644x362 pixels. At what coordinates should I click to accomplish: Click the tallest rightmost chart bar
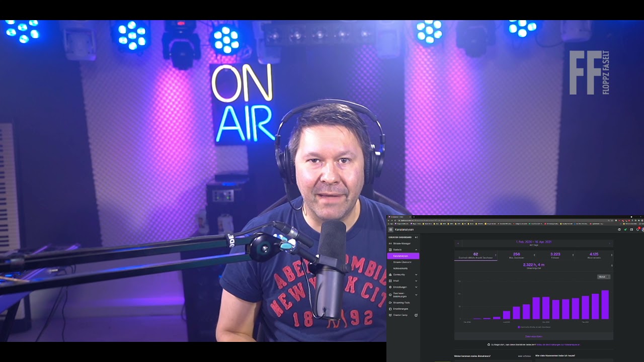click(605, 305)
